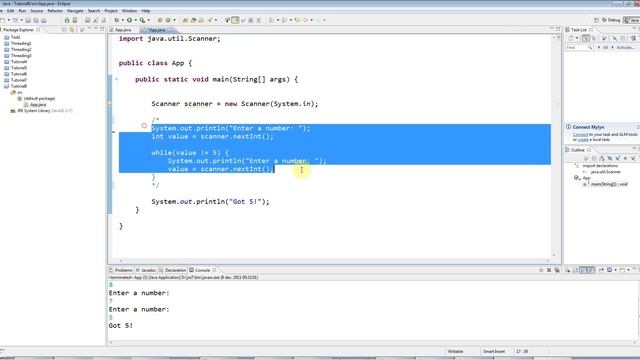Select App.java under default package
Image resolution: width=640 pixels, height=360 pixels.
pyautogui.click(x=38, y=104)
